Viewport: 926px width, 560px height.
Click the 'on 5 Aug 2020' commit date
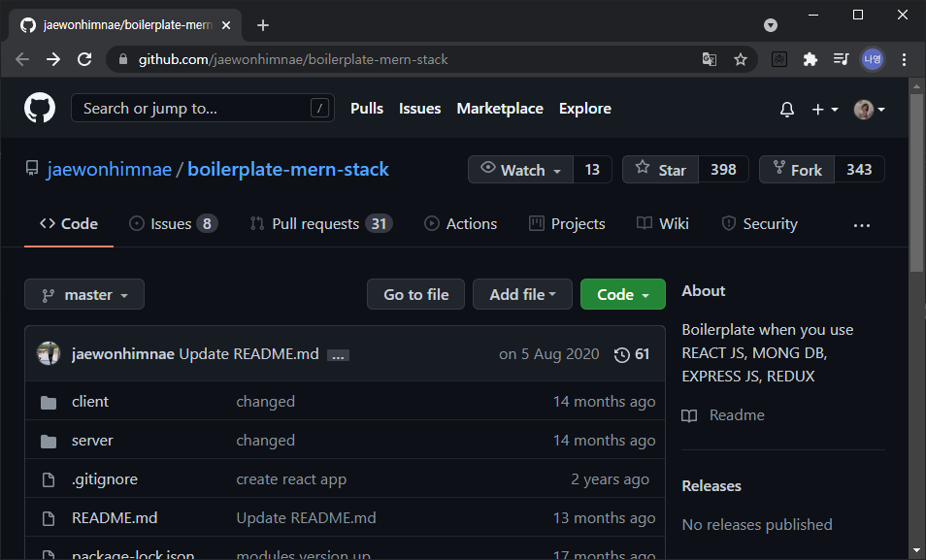point(548,354)
